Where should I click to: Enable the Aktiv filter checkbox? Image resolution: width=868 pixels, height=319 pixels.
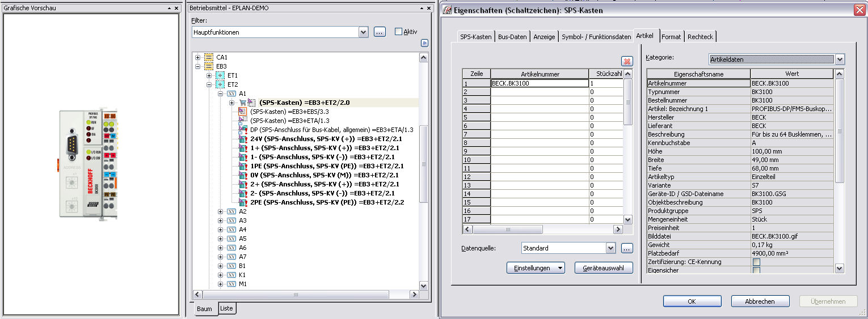click(398, 32)
